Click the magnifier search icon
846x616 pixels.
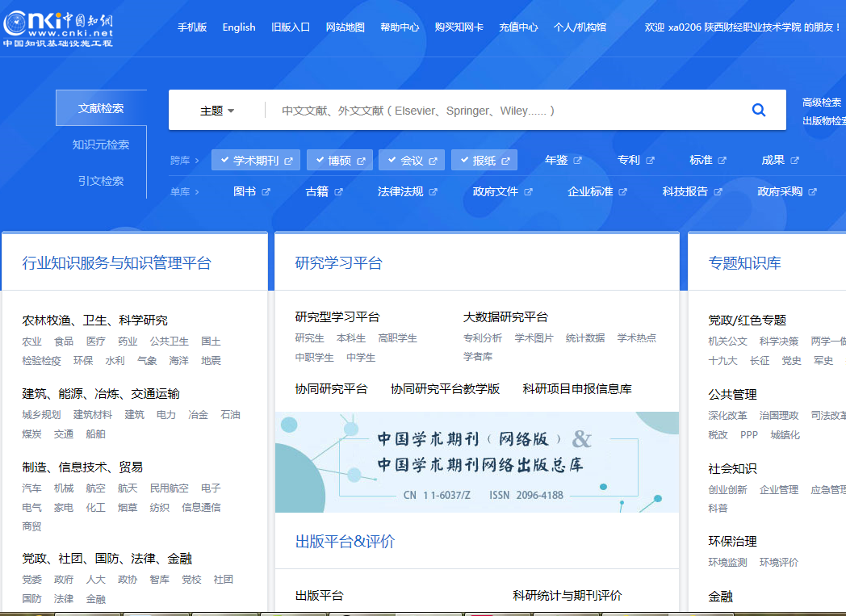758,111
